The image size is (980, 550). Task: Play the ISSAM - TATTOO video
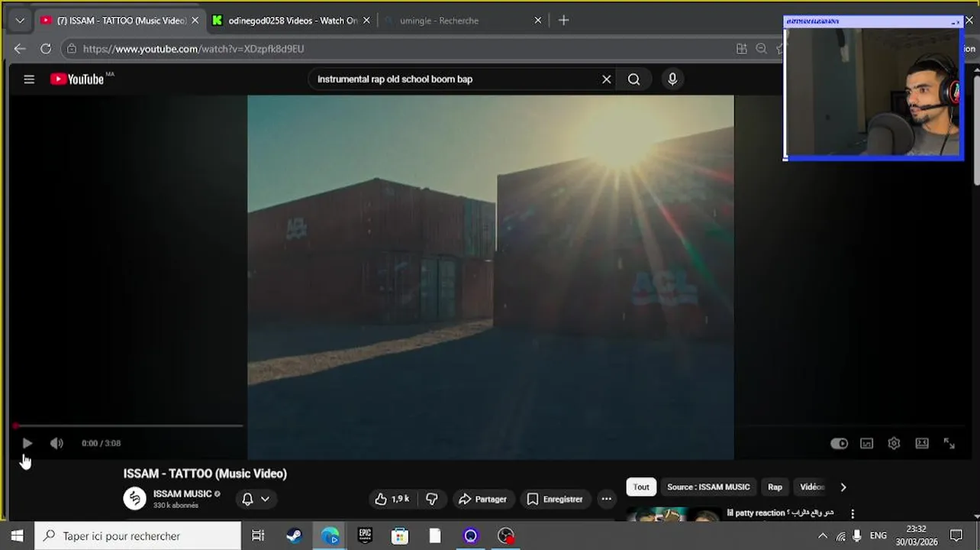[x=27, y=443]
